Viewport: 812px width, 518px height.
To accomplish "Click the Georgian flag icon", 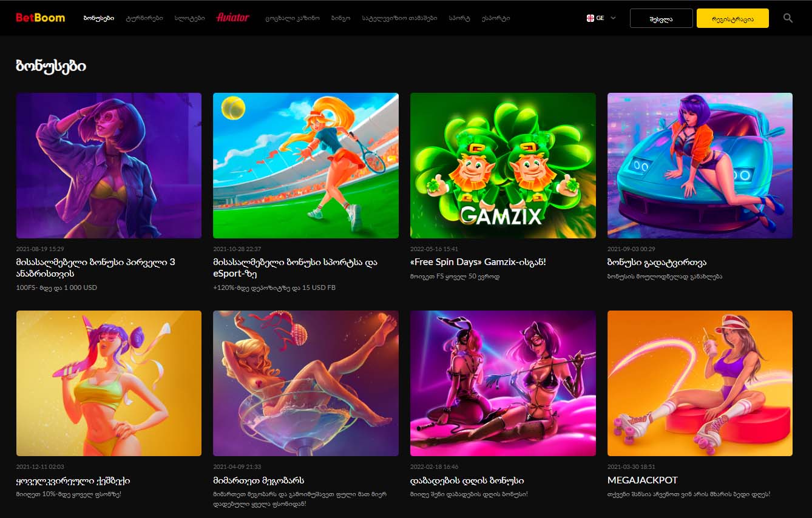I will pyautogui.click(x=590, y=18).
